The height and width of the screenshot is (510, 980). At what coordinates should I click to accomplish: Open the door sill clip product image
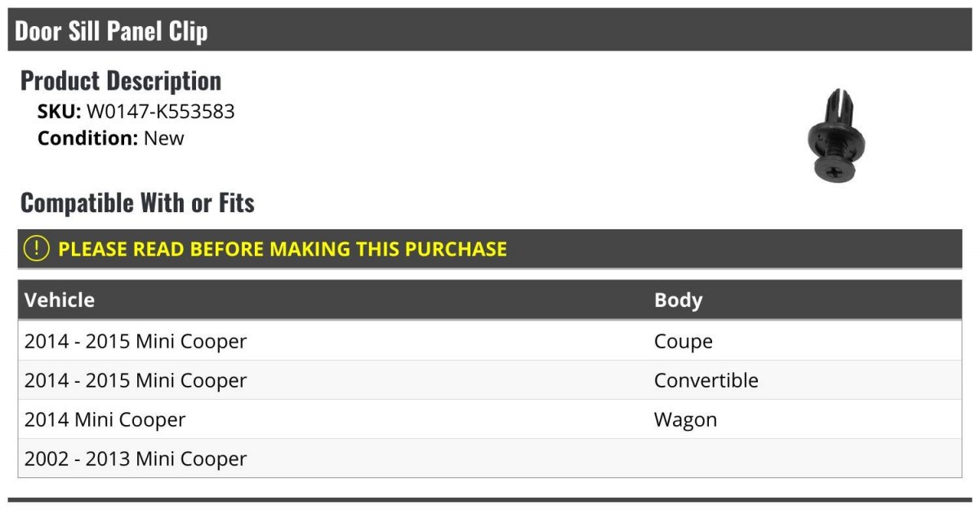(x=834, y=136)
